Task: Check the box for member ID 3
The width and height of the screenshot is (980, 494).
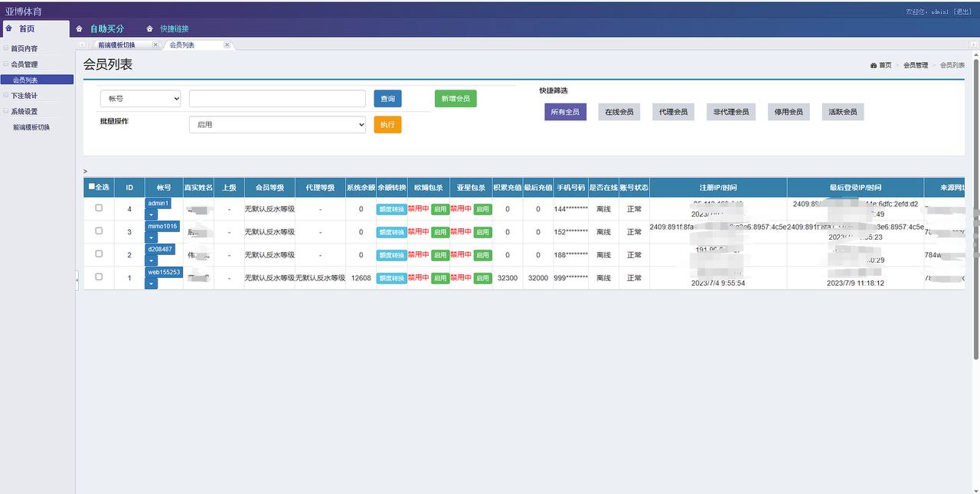Action: point(99,231)
